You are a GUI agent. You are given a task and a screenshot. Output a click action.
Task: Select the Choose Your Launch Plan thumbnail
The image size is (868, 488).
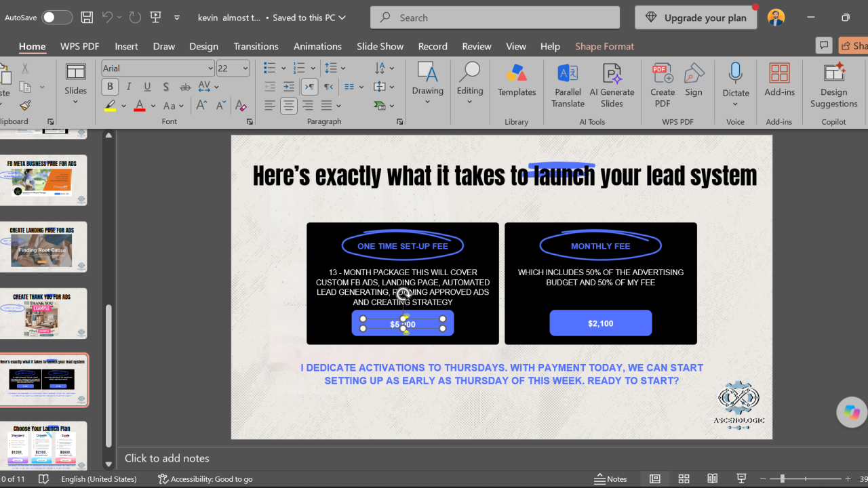(x=43, y=445)
